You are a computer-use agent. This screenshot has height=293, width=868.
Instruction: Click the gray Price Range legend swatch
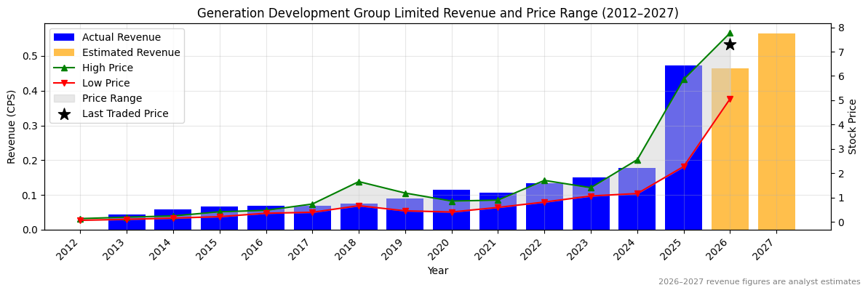[x=64, y=99]
